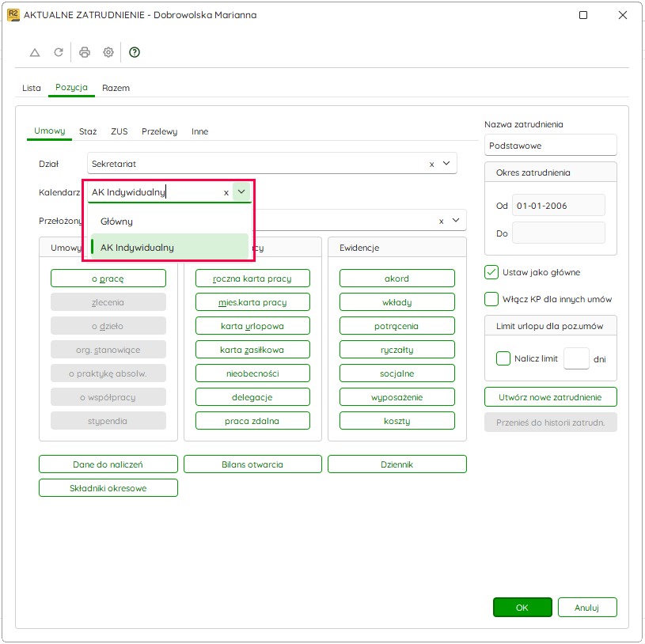This screenshot has width=645, height=644.
Task: Click 'Składniki okresowe' button
Action: 108,488
